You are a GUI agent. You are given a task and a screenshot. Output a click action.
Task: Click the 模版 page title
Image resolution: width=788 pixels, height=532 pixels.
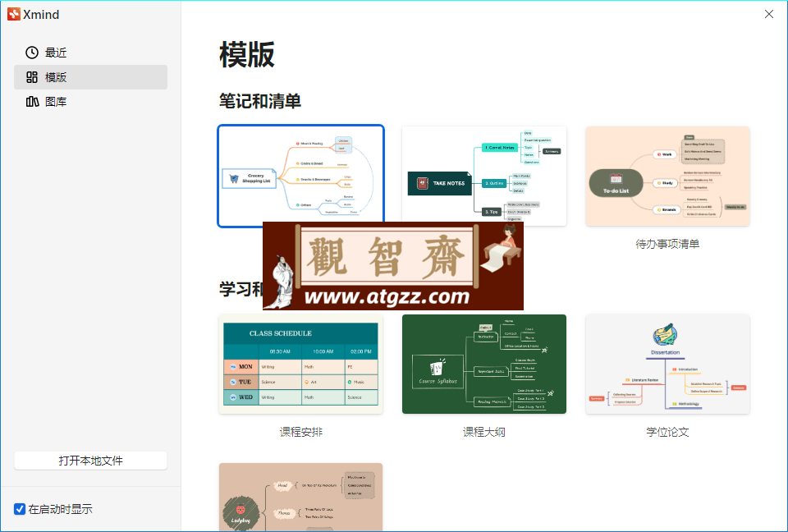click(x=247, y=54)
